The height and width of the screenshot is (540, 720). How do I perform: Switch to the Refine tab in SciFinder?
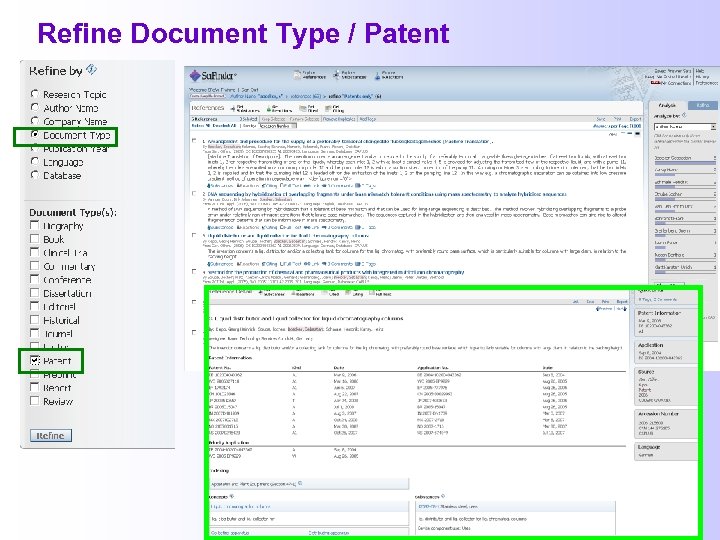tap(703, 105)
